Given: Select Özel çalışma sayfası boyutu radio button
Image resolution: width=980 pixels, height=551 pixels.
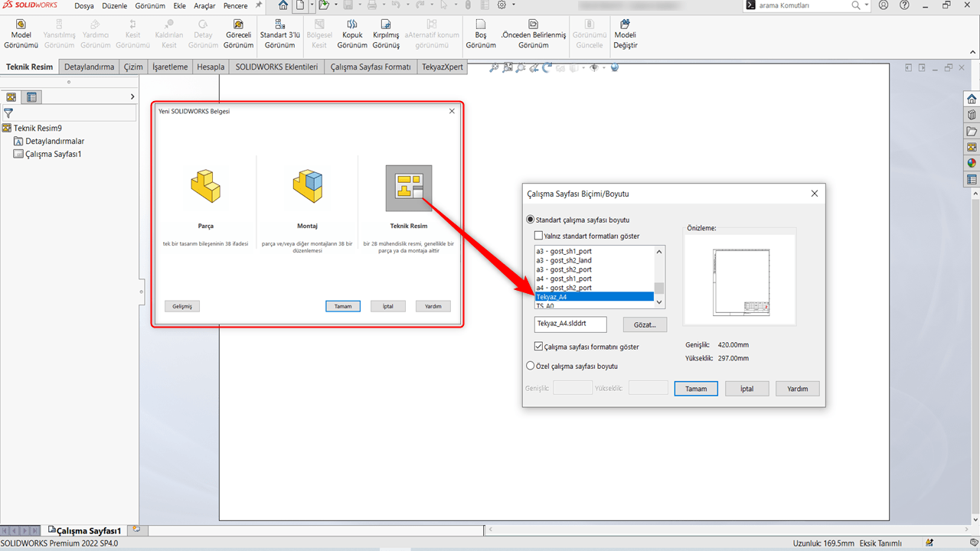Looking at the screenshot, I should click(x=531, y=366).
